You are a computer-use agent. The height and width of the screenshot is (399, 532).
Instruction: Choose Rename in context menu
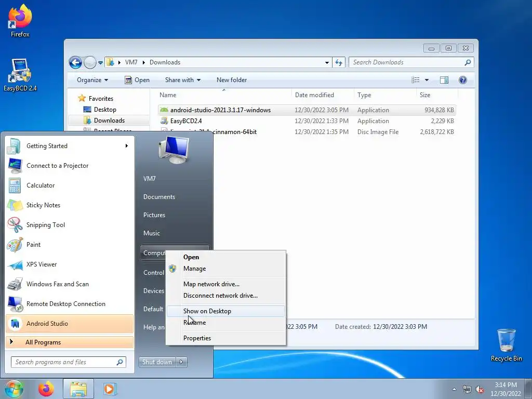[x=226, y=323]
